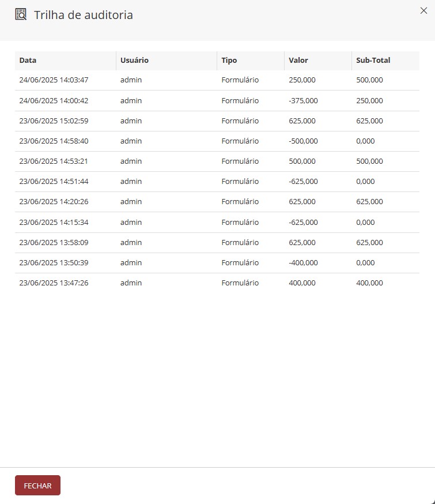Select the 24/06/2025 14:03:47 row

[x=217, y=80]
